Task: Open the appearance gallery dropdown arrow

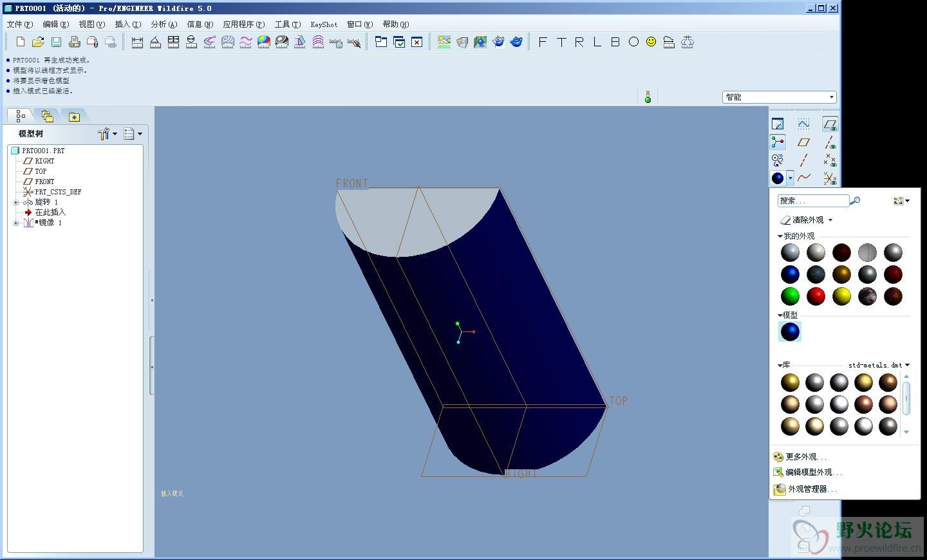Action: (790, 178)
